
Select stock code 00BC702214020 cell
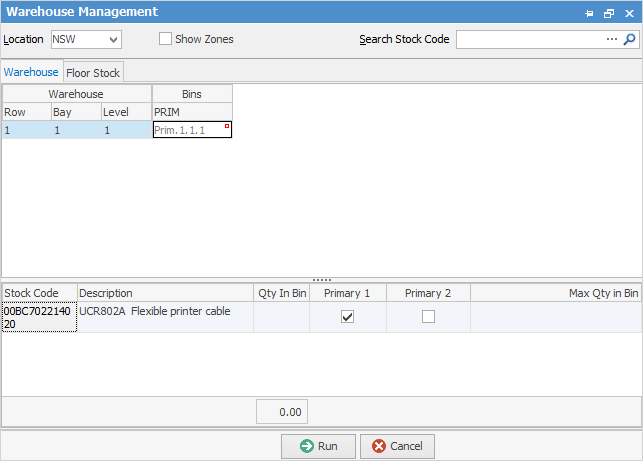pyautogui.click(x=39, y=317)
